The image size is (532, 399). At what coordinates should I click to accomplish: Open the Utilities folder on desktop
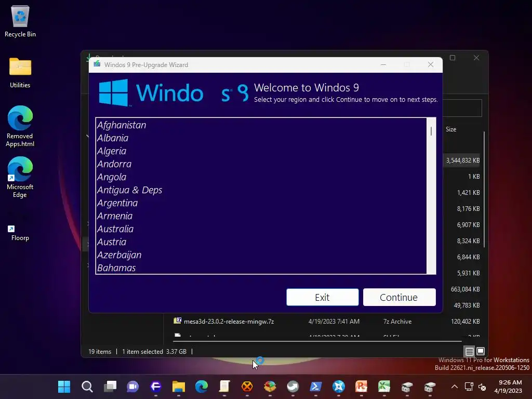20,72
